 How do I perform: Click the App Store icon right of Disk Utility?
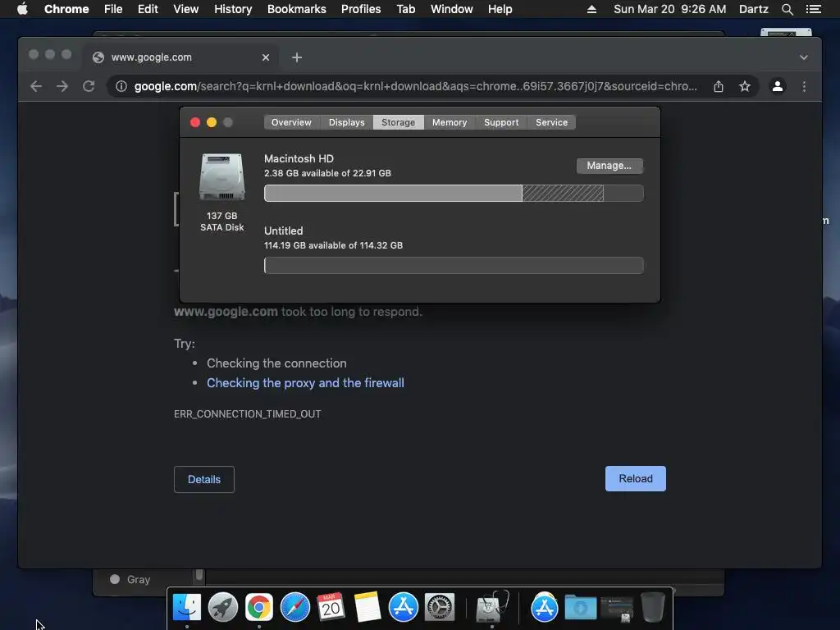[x=545, y=608]
